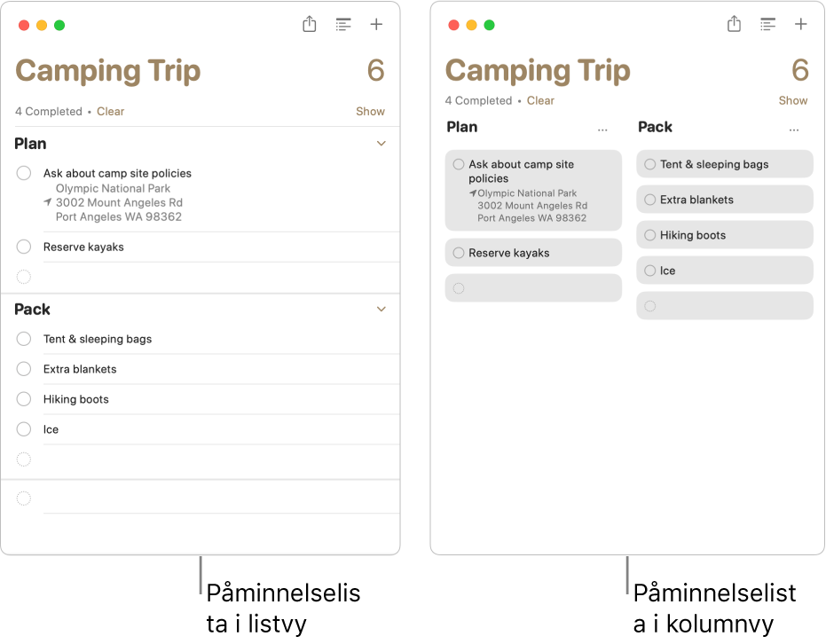
Task: Show completed reminders in column view window
Action: tap(793, 100)
